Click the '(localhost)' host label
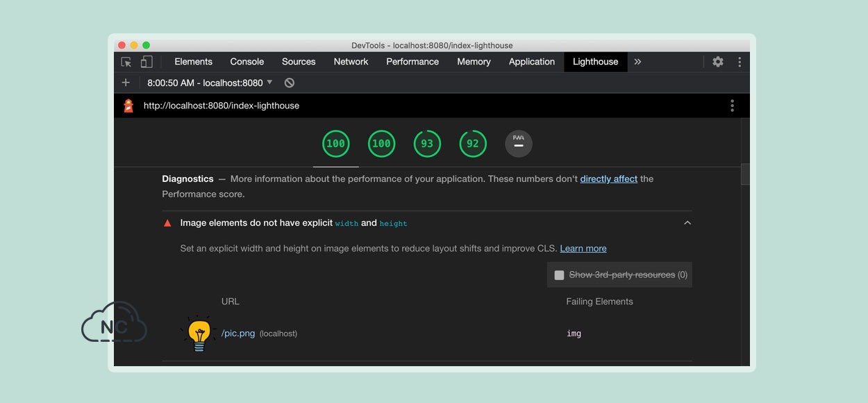Image resolution: width=868 pixels, height=403 pixels. [x=278, y=334]
